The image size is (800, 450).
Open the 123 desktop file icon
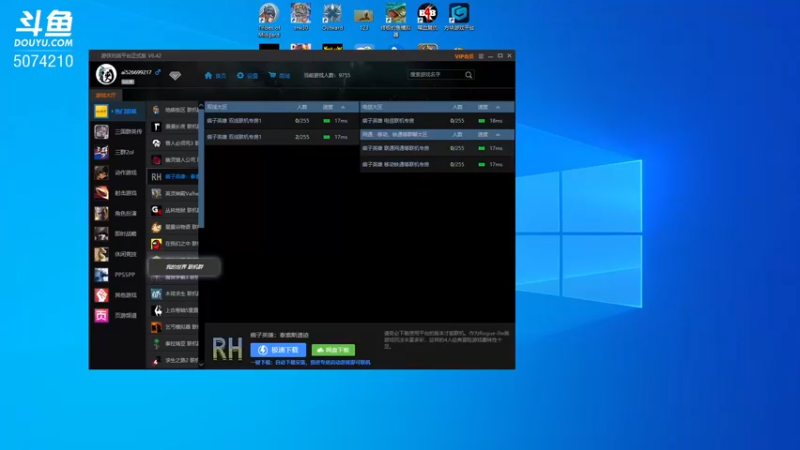[364, 18]
